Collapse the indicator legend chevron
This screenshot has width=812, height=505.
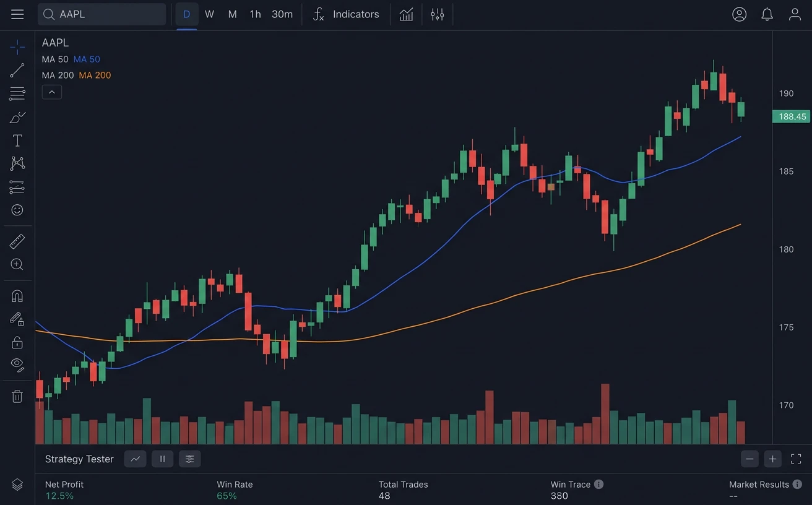pyautogui.click(x=51, y=92)
